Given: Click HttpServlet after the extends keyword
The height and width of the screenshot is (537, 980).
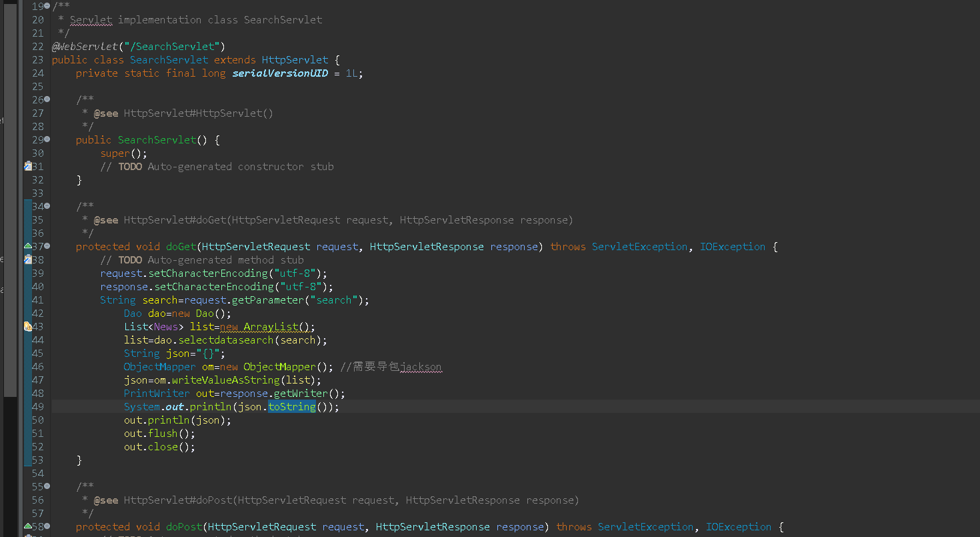Looking at the screenshot, I should pos(295,60).
